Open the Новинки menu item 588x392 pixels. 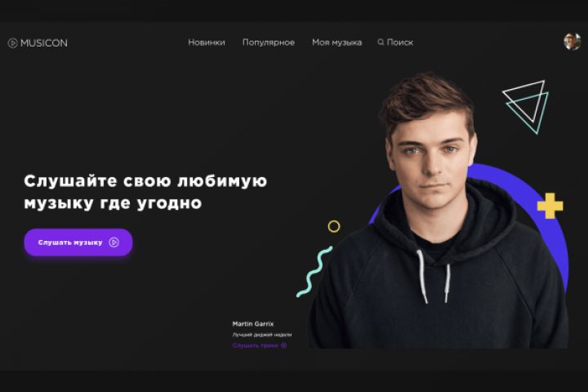coord(207,42)
